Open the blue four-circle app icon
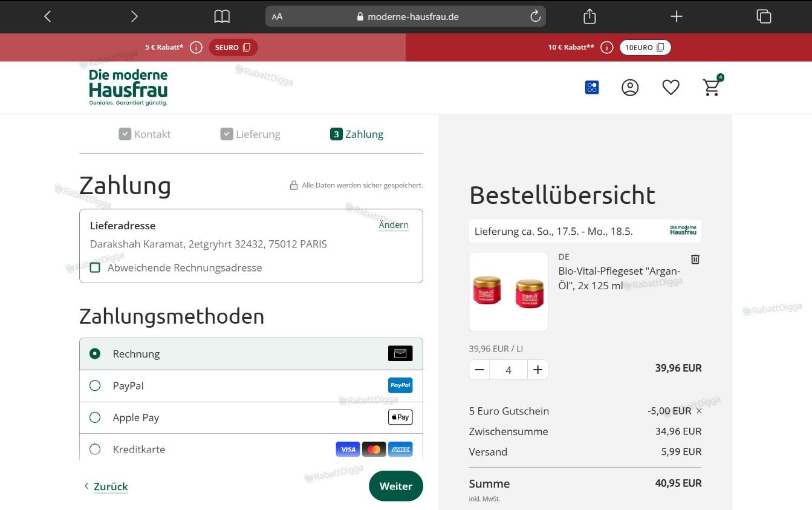This screenshot has width=812, height=510. 592,88
